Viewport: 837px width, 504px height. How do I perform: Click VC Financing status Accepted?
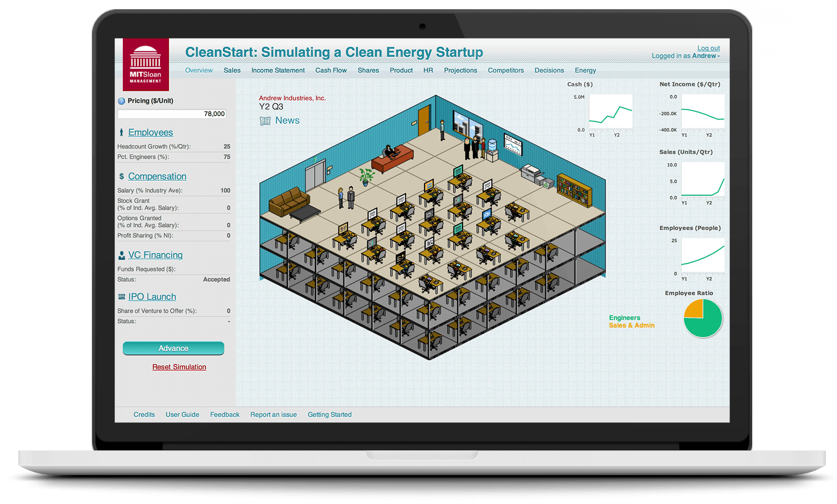click(x=217, y=280)
